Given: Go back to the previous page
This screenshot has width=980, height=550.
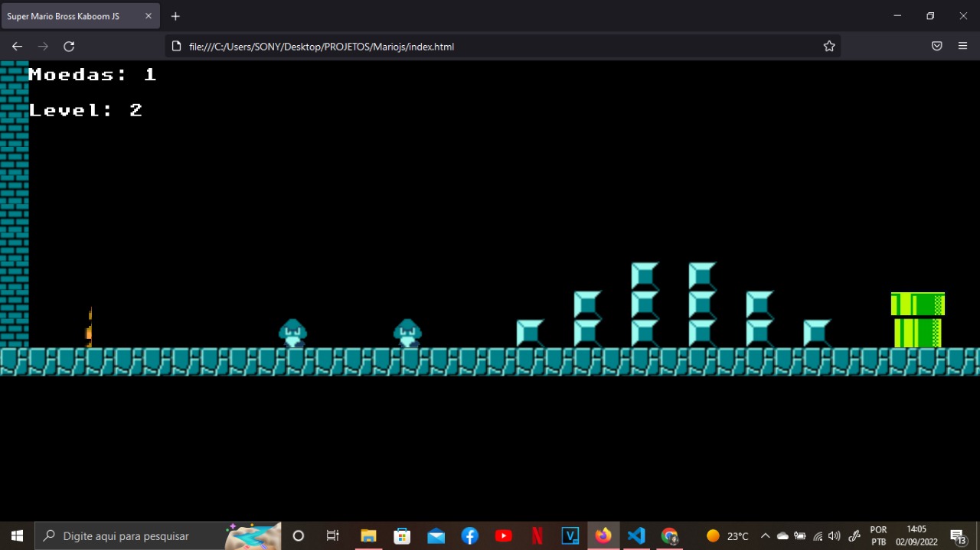Looking at the screenshot, I should [x=17, y=47].
